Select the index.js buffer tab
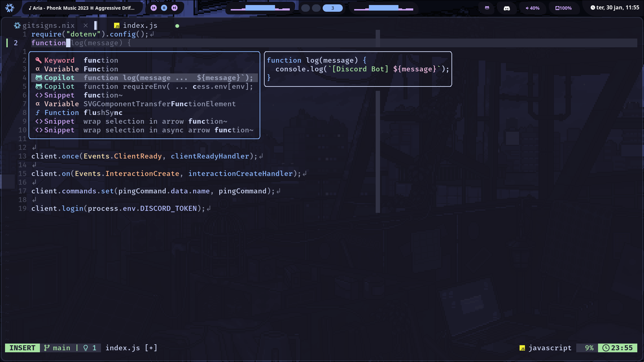Screen dimensions: 644x362 point(140,25)
